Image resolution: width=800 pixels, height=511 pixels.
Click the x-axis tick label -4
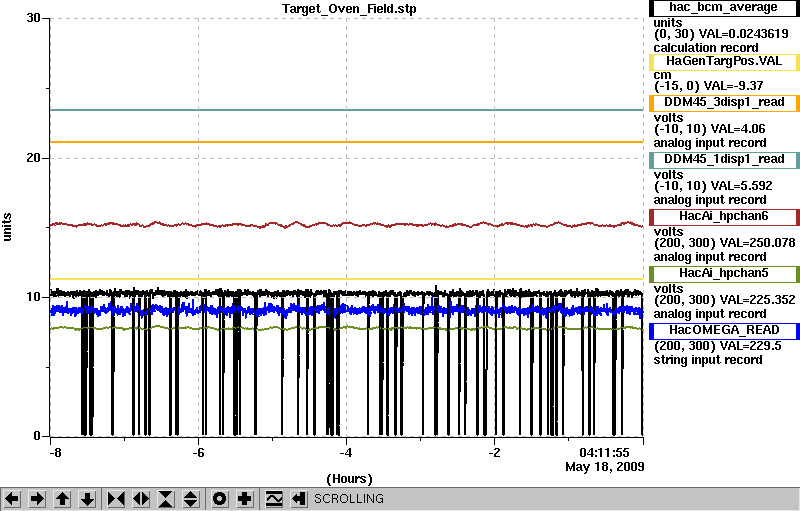346,453
